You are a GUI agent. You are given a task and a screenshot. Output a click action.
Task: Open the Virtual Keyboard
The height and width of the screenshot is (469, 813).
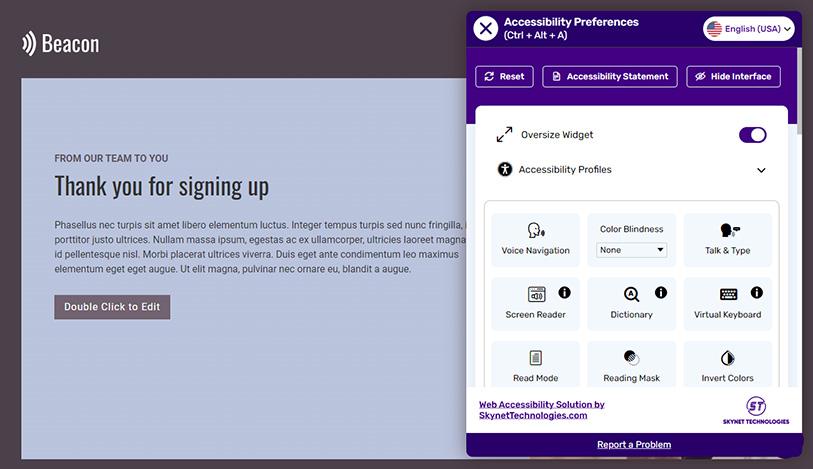pos(727,304)
